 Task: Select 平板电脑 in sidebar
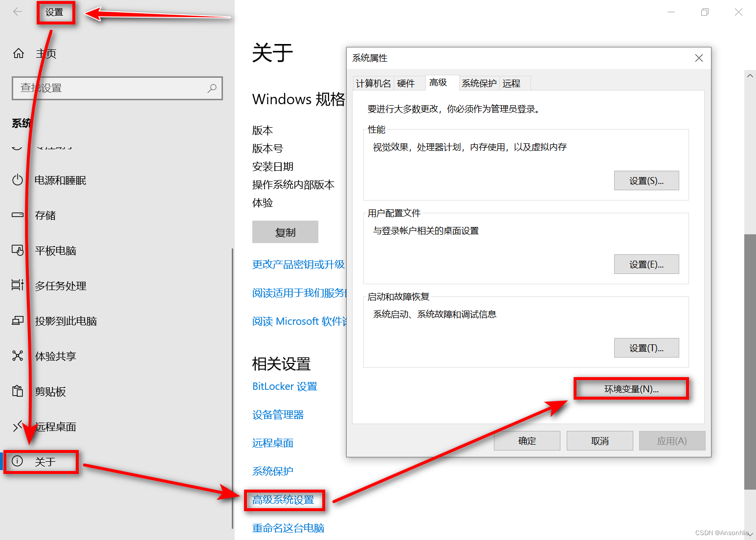(x=56, y=251)
